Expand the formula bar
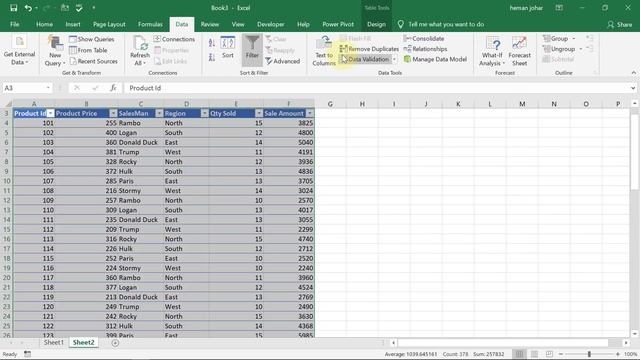The image size is (640, 360). (633, 88)
